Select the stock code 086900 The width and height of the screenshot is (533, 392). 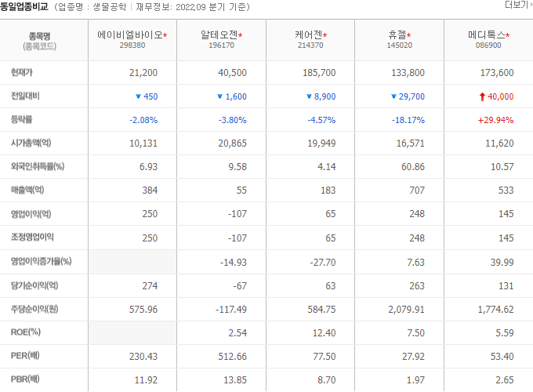coord(488,45)
